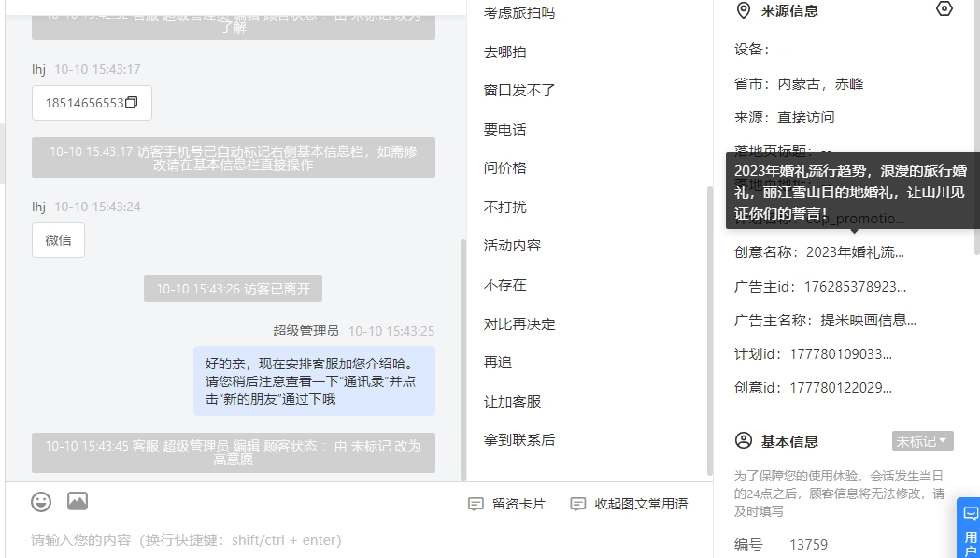Select the quick phrase 问价格

[505, 168]
